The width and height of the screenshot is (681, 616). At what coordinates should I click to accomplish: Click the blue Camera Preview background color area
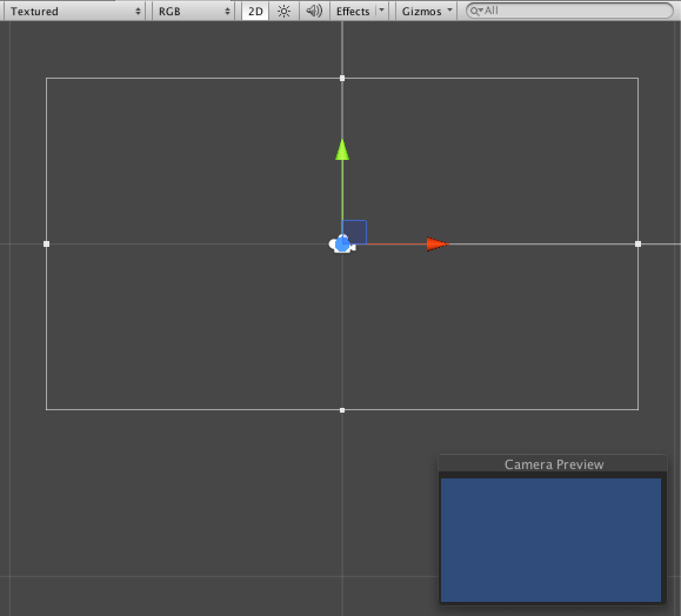pos(550,541)
